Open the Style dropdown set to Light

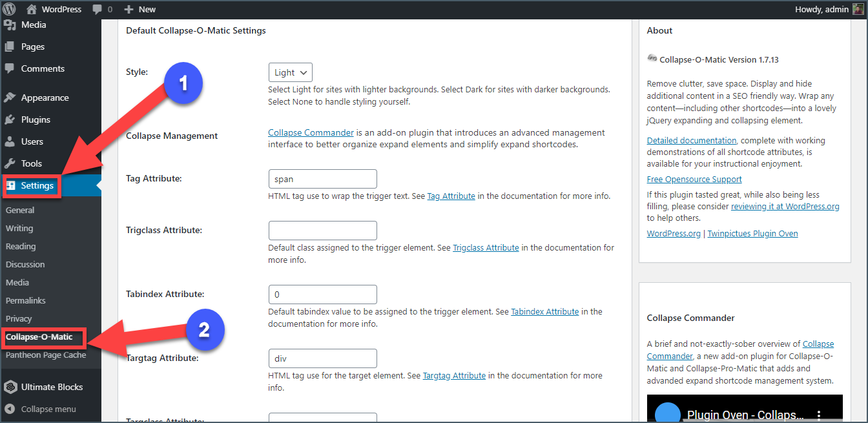[x=291, y=72]
